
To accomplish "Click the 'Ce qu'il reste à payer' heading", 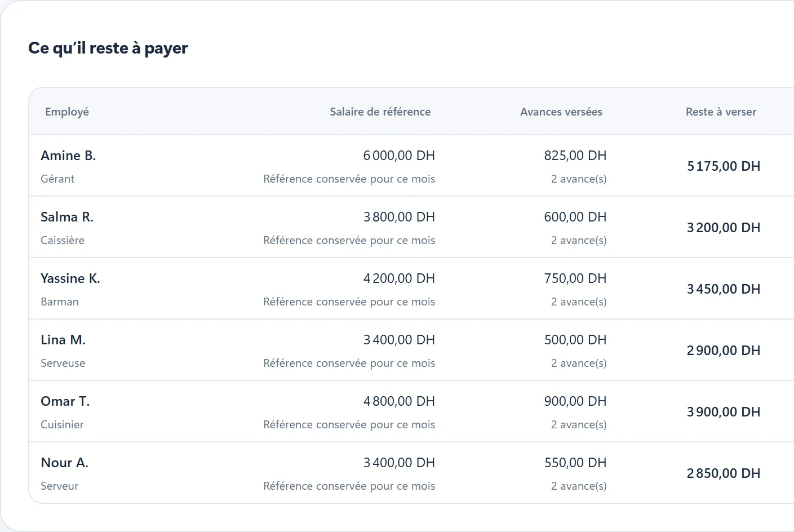I will (x=108, y=48).
